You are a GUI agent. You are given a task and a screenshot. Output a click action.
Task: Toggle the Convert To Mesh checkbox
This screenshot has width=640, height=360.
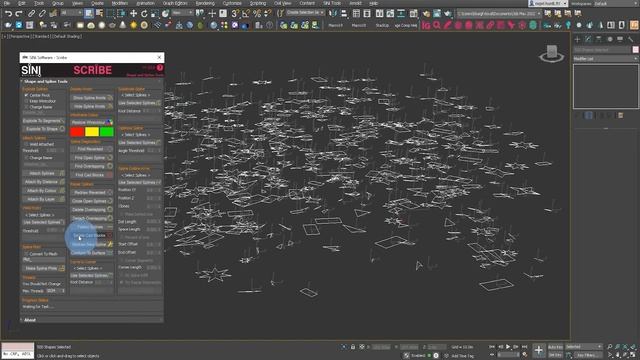click(27, 253)
